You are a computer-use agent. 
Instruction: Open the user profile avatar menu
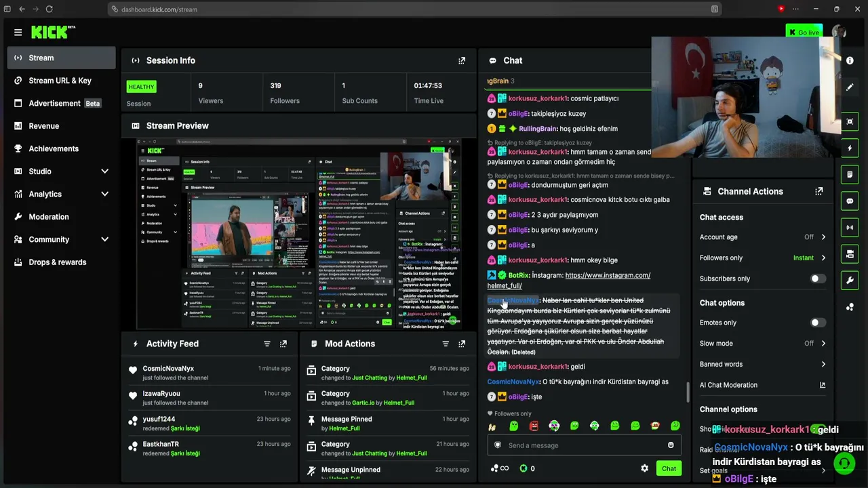coord(839,33)
